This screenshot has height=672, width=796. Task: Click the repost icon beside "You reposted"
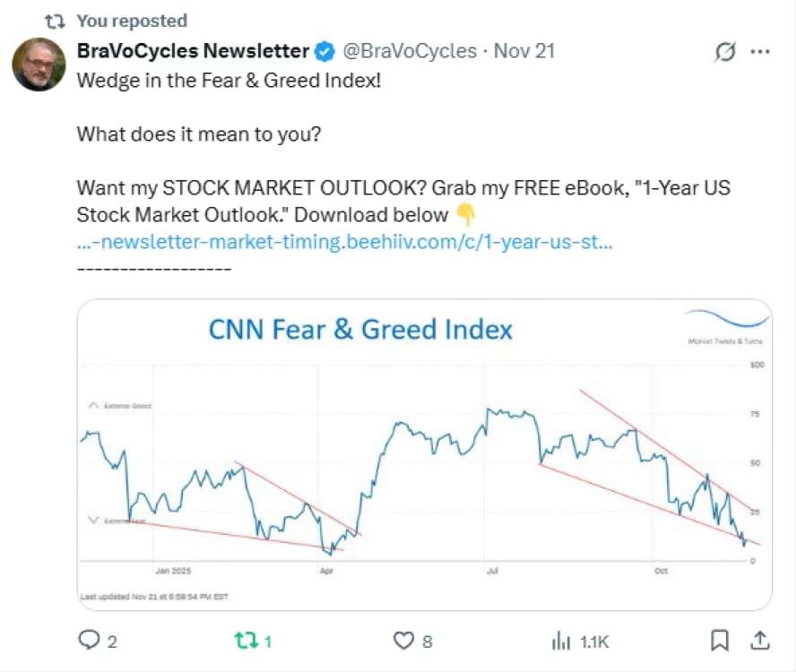(56, 21)
